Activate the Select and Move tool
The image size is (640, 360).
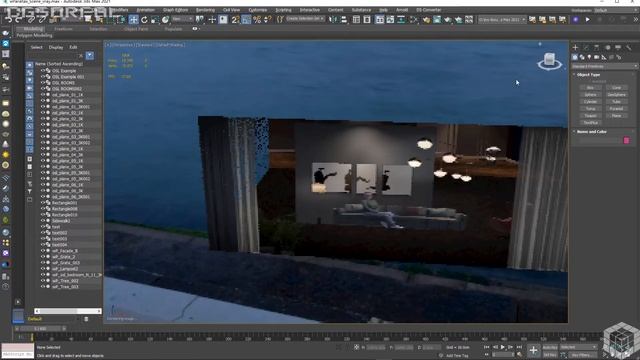click(133, 19)
